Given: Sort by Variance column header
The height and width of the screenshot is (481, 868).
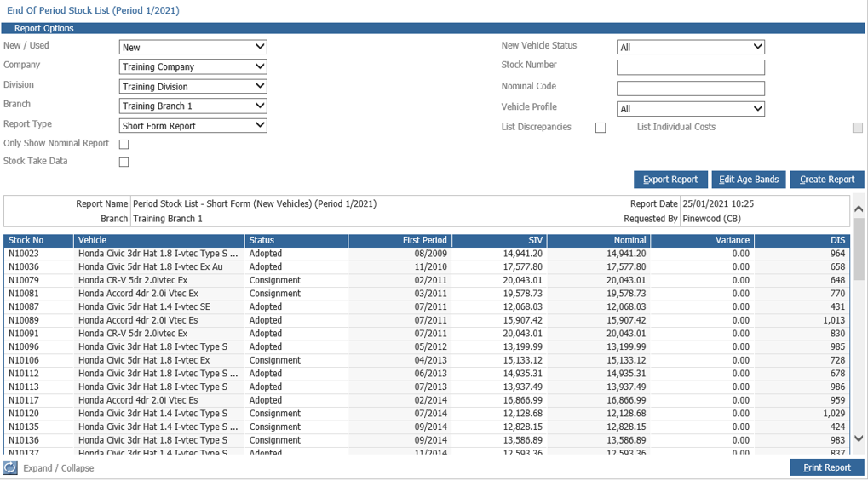Looking at the screenshot, I should point(703,240).
